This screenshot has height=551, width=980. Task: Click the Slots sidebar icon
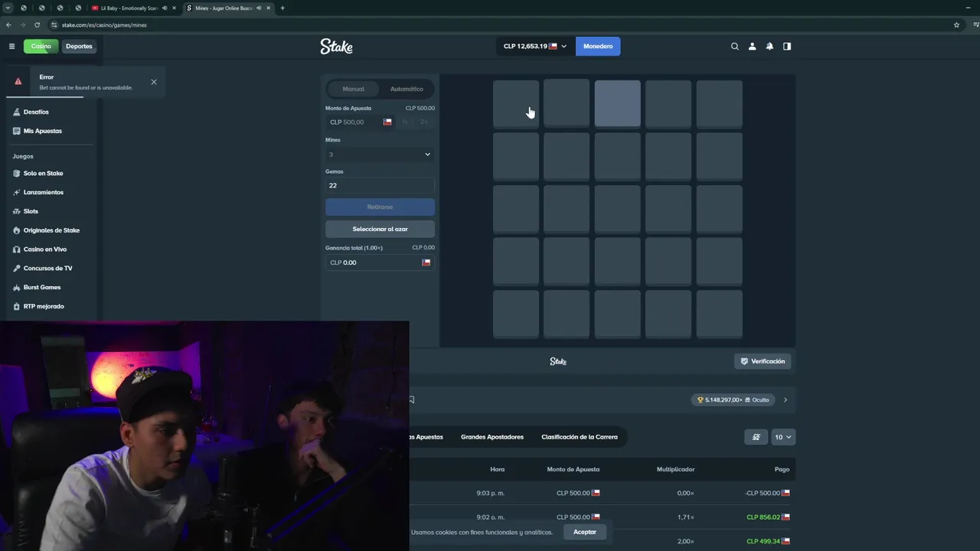coord(17,211)
